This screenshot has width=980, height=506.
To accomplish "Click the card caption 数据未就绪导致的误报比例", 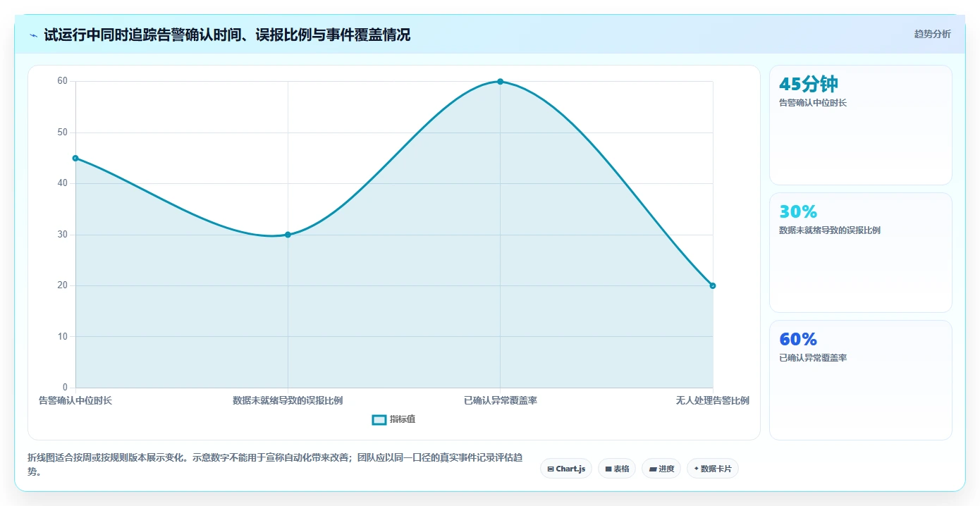I will pyautogui.click(x=829, y=230).
